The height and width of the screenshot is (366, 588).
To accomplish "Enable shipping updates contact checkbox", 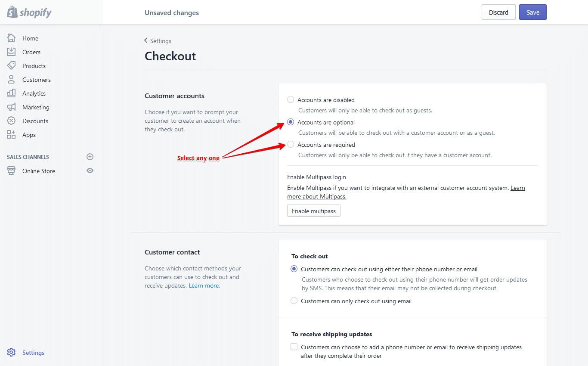I will pos(294,347).
